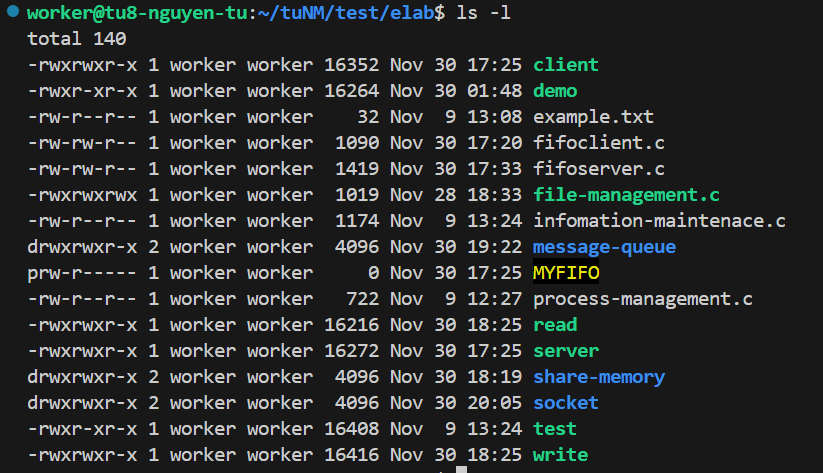Click the 'demo' executable entry

coord(555,91)
